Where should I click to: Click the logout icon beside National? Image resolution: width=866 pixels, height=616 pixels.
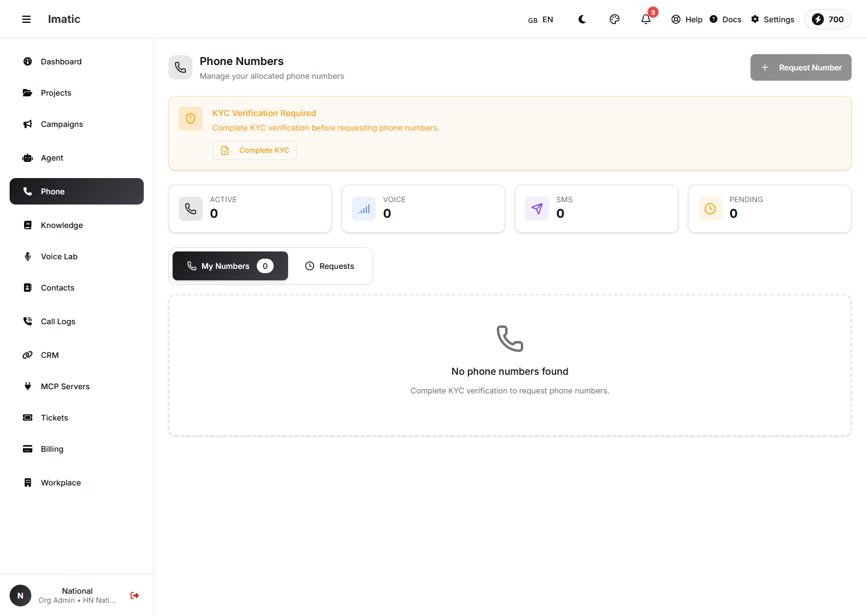135,596
